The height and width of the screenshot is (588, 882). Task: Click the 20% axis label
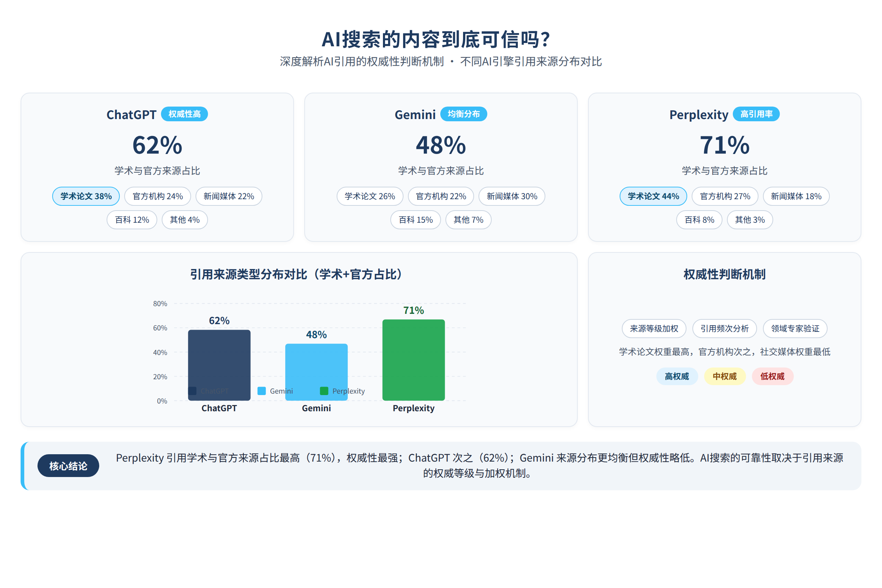click(x=160, y=376)
